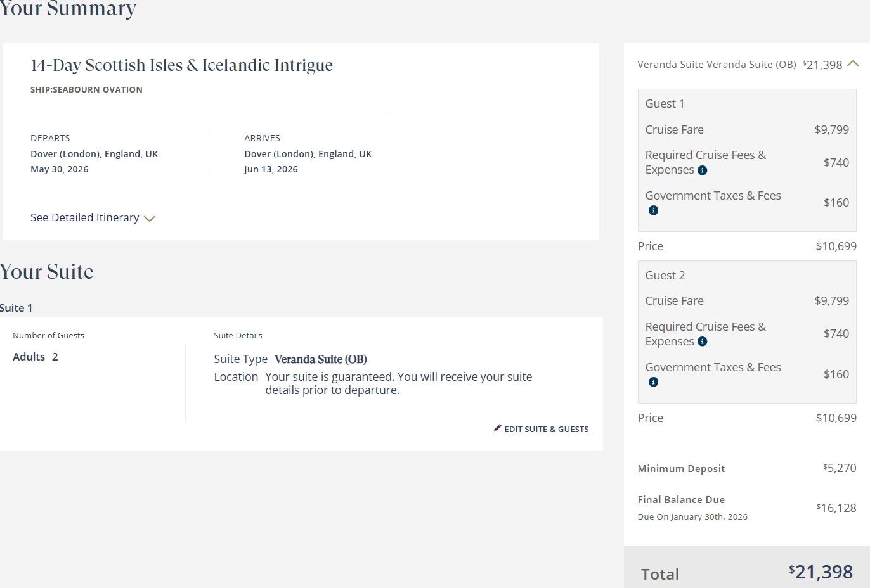Click the Minimum Deposit $5,270 amount
The image size is (870, 588).
(x=840, y=468)
